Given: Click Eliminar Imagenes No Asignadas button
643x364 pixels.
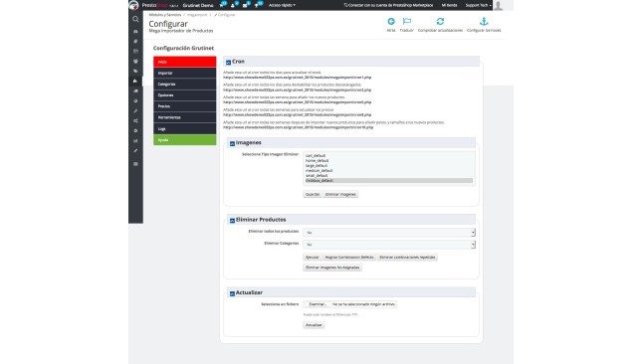Looking at the screenshot, I should [332, 268].
